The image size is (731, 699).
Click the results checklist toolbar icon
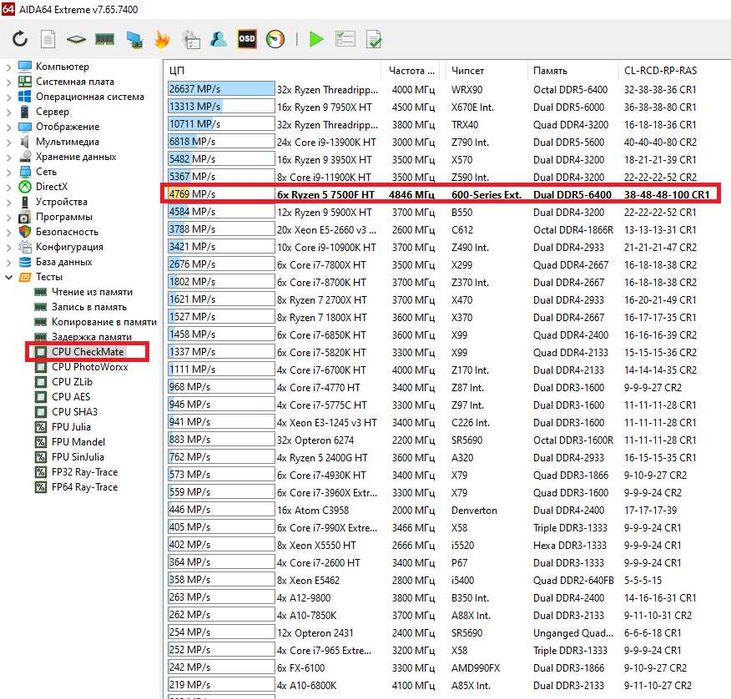pyautogui.click(x=345, y=39)
